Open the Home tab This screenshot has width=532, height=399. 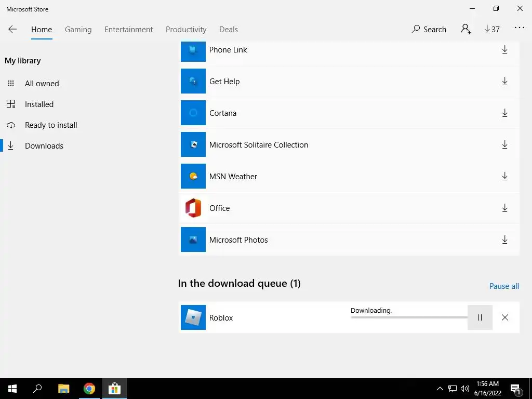[42, 30]
